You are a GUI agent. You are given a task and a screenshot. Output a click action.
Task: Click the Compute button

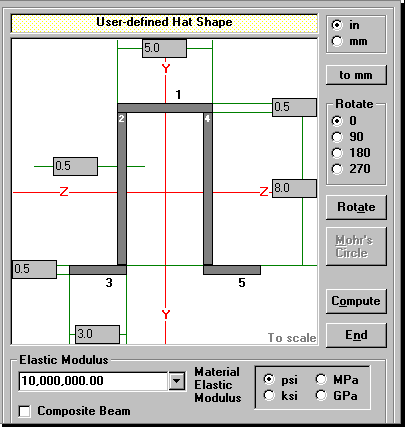pos(356,301)
